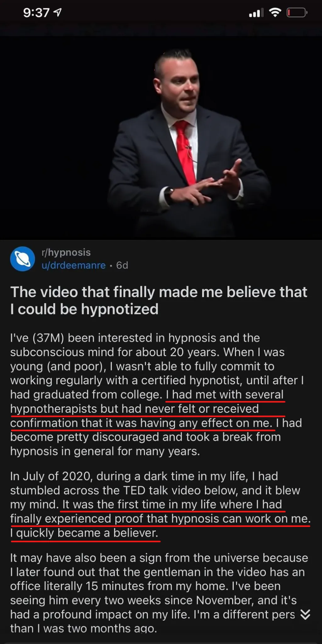Screen dimensions: 322x644
Task: Tap the paragraph starting "I've (37M) been interested"
Action: coord(157,394)
